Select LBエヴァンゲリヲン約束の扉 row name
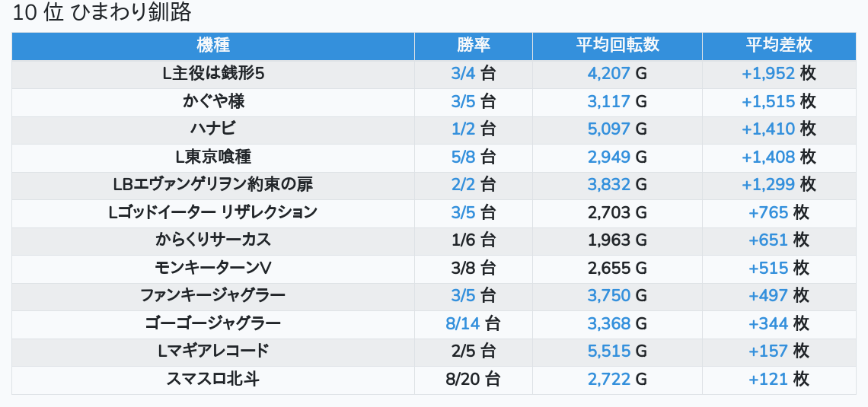 tap(213, 185)
